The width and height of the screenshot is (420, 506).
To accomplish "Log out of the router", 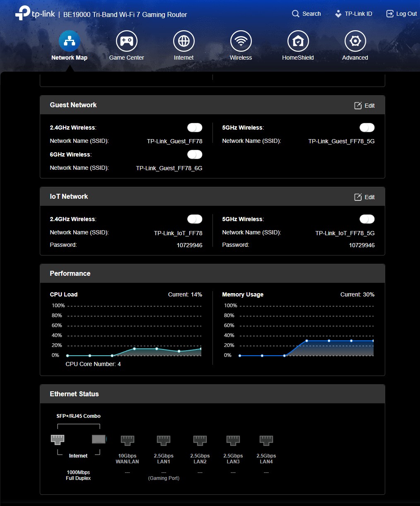I will 401,14.
